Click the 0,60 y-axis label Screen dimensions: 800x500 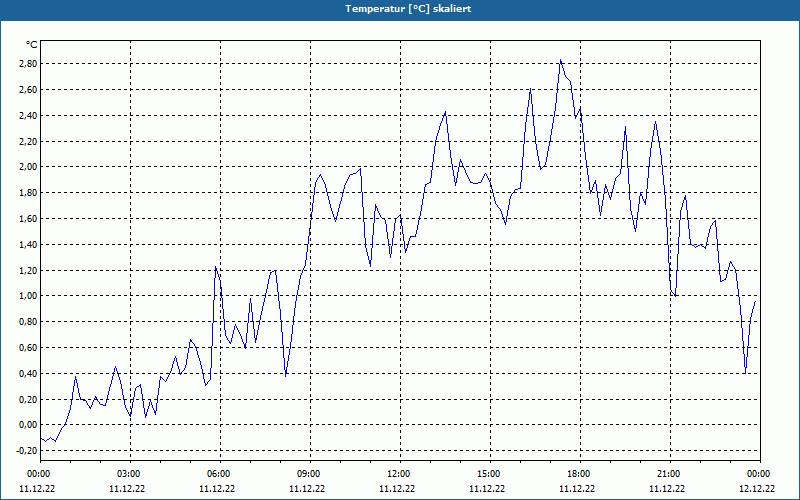(x=29, y=347)
